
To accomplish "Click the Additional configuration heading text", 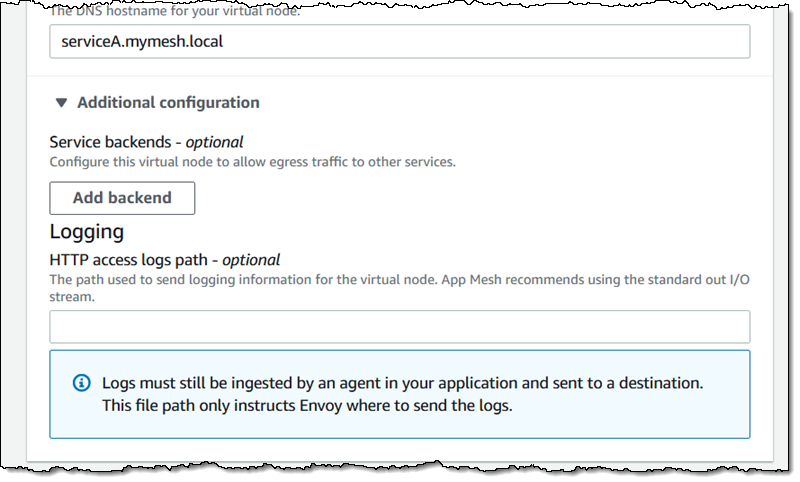I will coord(168,103).
